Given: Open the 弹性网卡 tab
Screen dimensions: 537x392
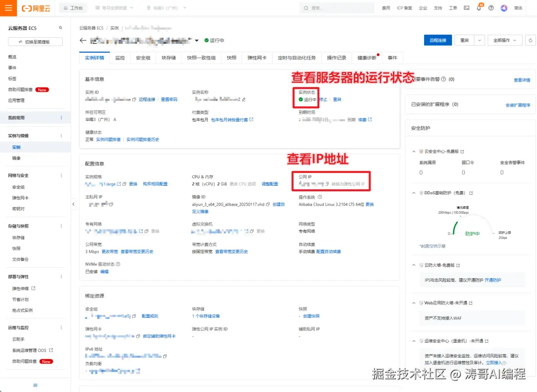Looking at the screenshot, I should [257, 58].
